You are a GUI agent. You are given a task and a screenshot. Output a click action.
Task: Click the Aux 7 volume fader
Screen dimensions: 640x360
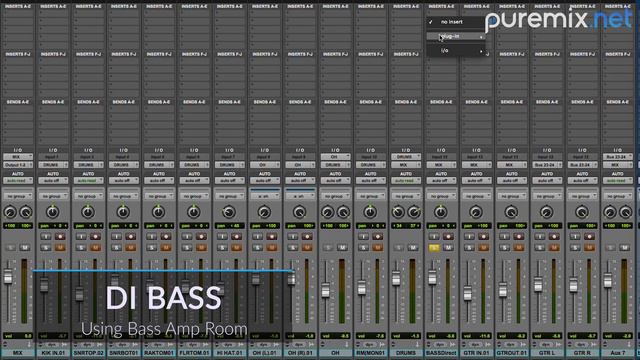(608, 281)
